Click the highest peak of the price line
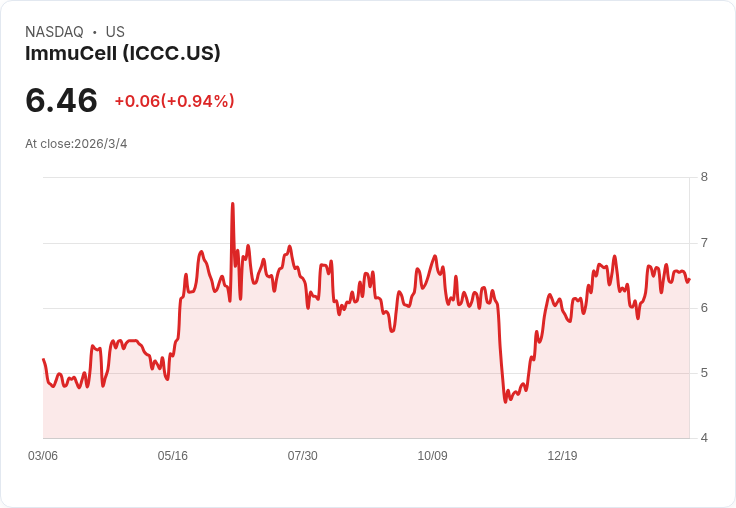The width and height of the screenshot is (736, 508). coord(233,204)
